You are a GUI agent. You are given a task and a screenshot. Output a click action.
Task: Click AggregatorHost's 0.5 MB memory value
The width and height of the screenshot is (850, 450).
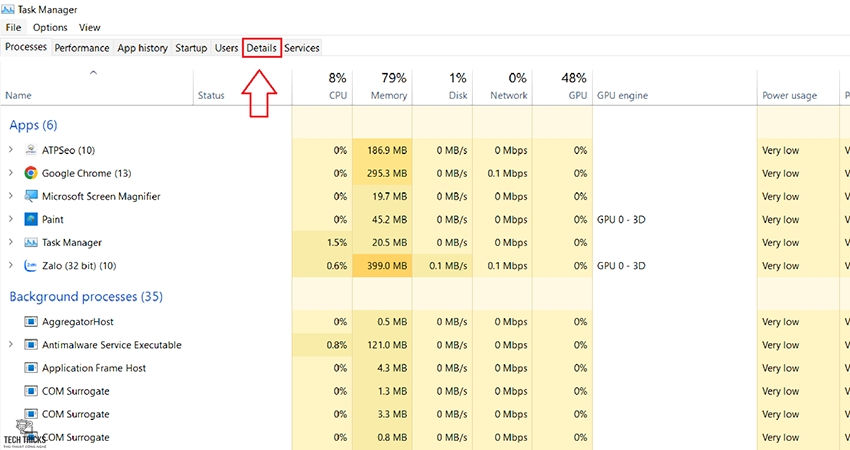[x=392, y=322]
